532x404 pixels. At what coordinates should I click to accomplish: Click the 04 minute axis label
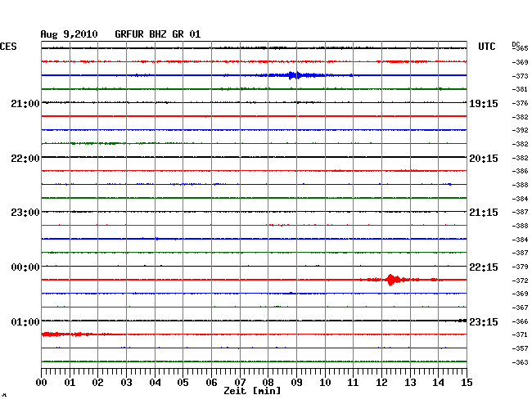click(155, 382)
